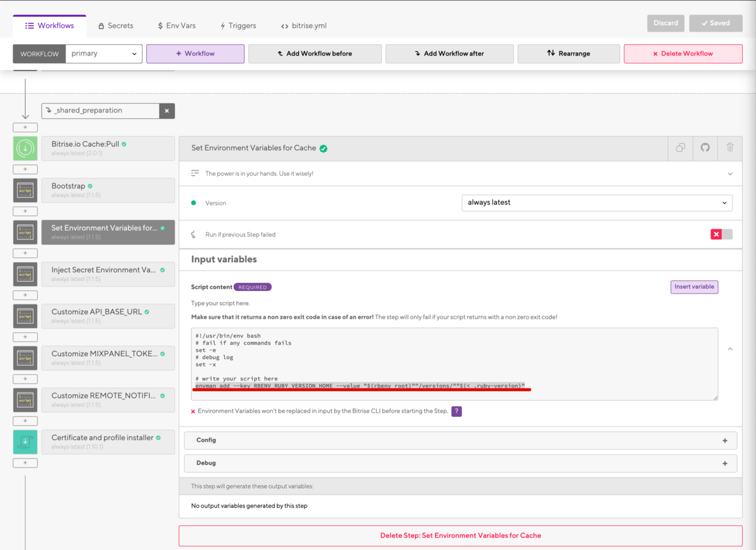Click into the script content text area
756x550 pixels.
(x=455, y=364)
